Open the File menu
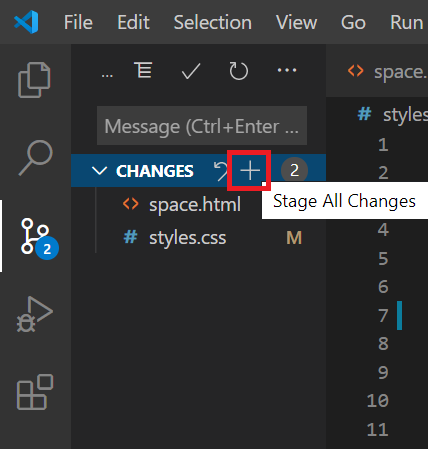Image resolution: width=428 pixels, height=449 pixels. click(x=78, y=22)
